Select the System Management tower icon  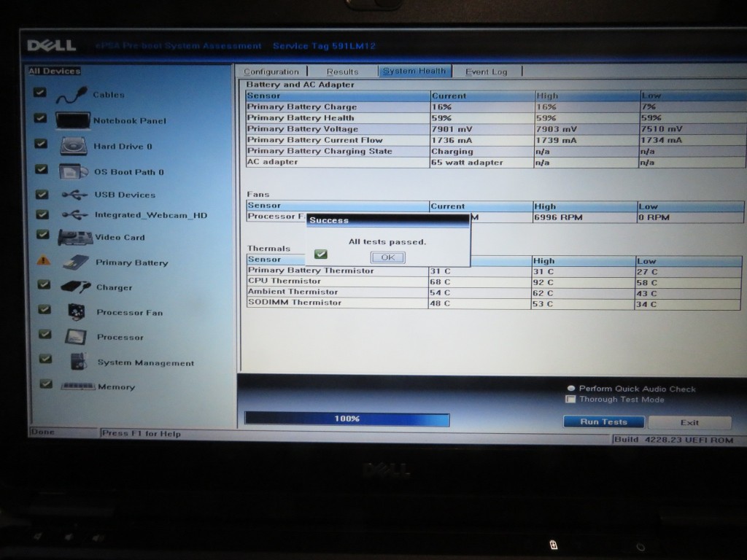[x=79, y=362]
